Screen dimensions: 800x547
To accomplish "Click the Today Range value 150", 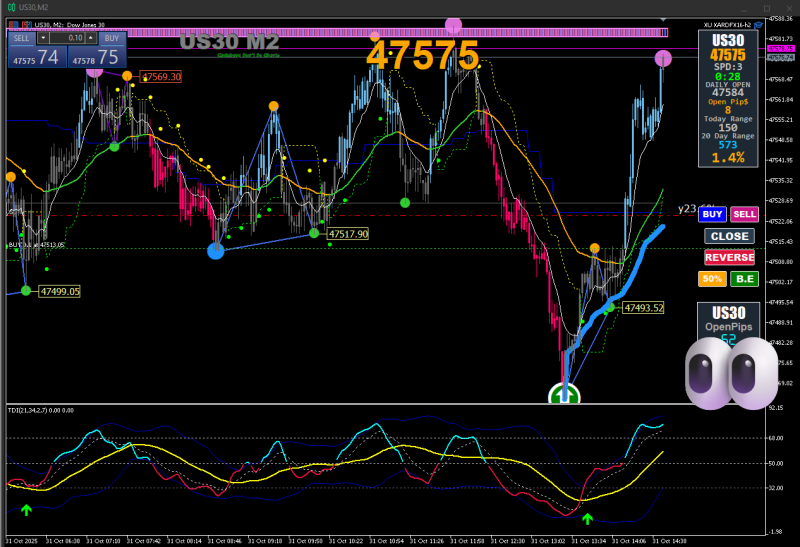I will [728, 128].
